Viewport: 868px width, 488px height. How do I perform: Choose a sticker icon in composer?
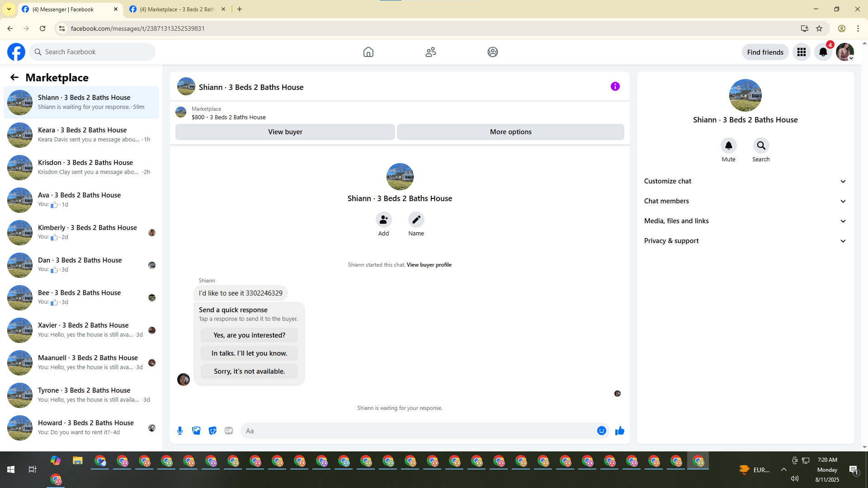[212, 431]
